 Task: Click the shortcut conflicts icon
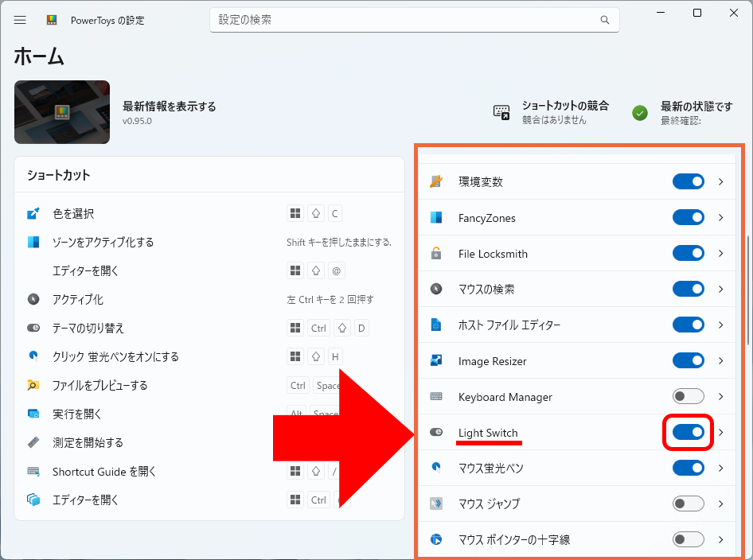point(501,112)
